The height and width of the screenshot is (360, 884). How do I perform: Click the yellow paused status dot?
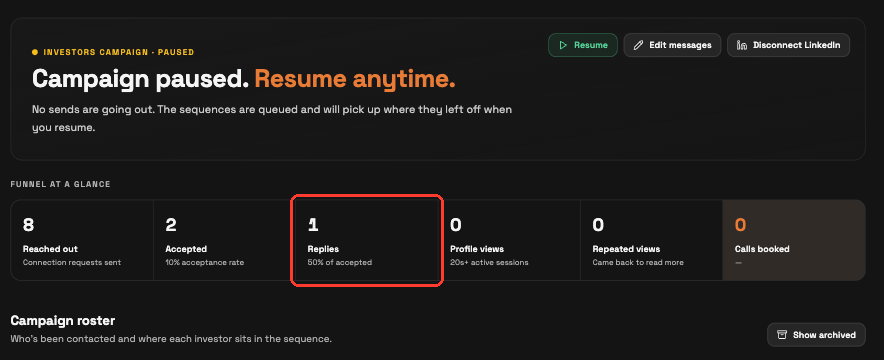[35, 52]
